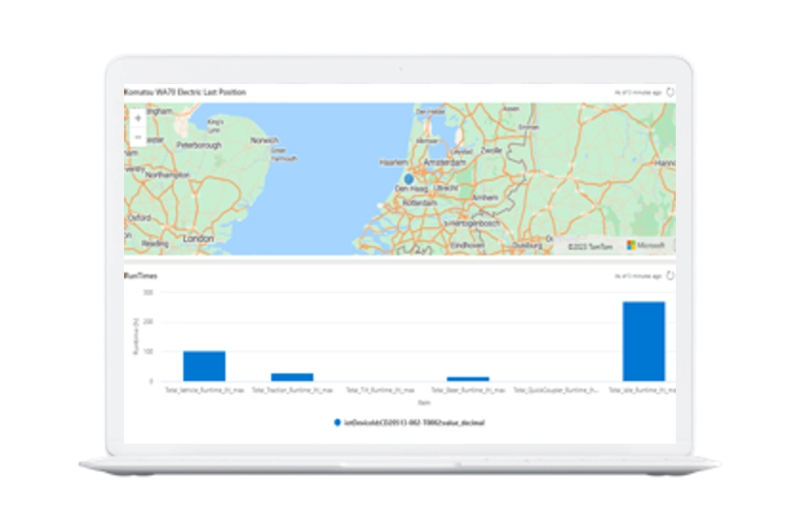Select the IotDeviceId value_decimal legend label
Screen dimensions: 800x532
click(x=414, y=422)
